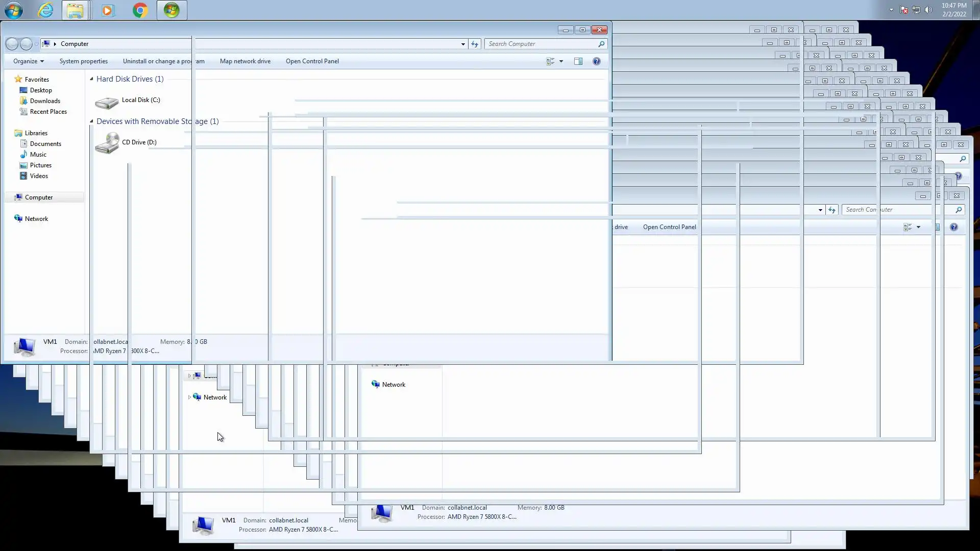This screenshot has width=980, height=551.
Task: Open the Documents library
Action: [x=45, y=144]
